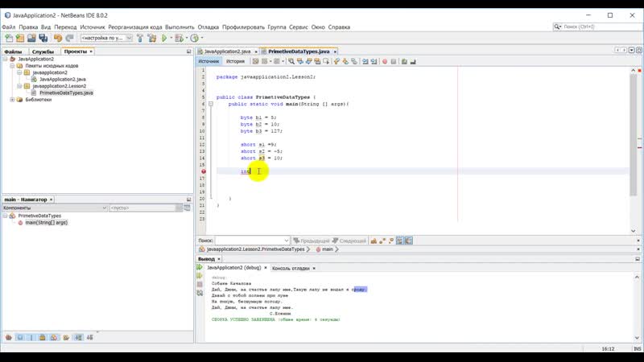The width and height of the screenshot is (644, 362).
Task: Collapse javaapplication2.Lesson2 package node
Action: pyautogui.click(x=19, y=86)
